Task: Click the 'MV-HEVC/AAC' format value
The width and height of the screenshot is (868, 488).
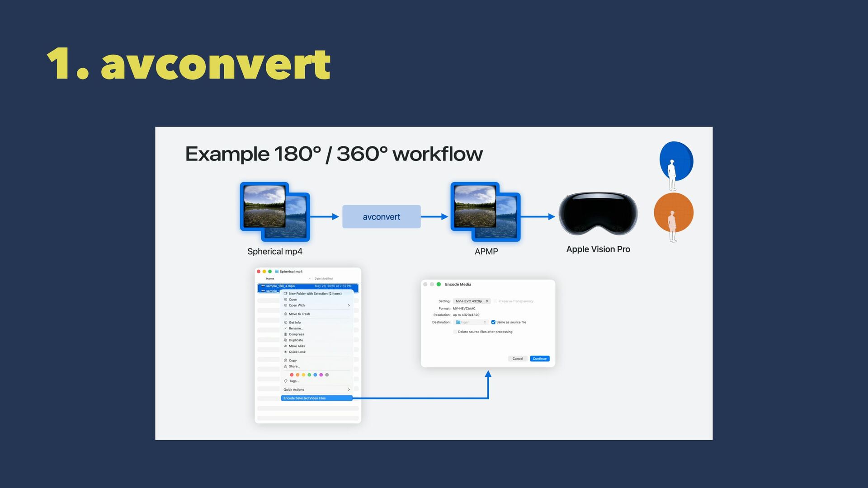Action: (464, 309)
